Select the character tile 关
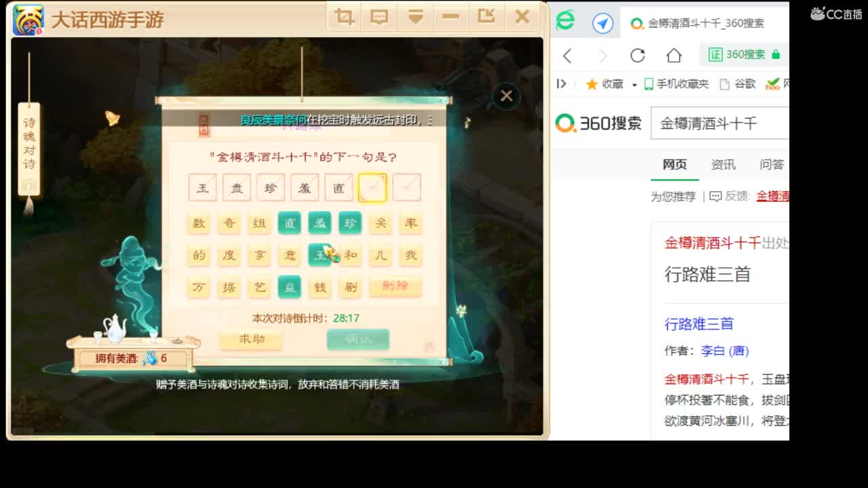Viewport: 868px width, 488px height. (381, 223)
